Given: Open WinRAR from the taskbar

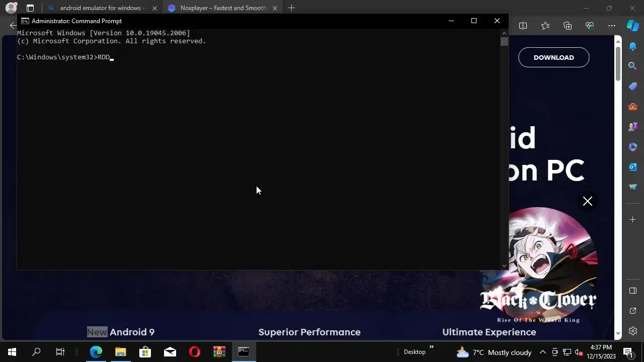Looking at the screenshot, I should 219,352.
